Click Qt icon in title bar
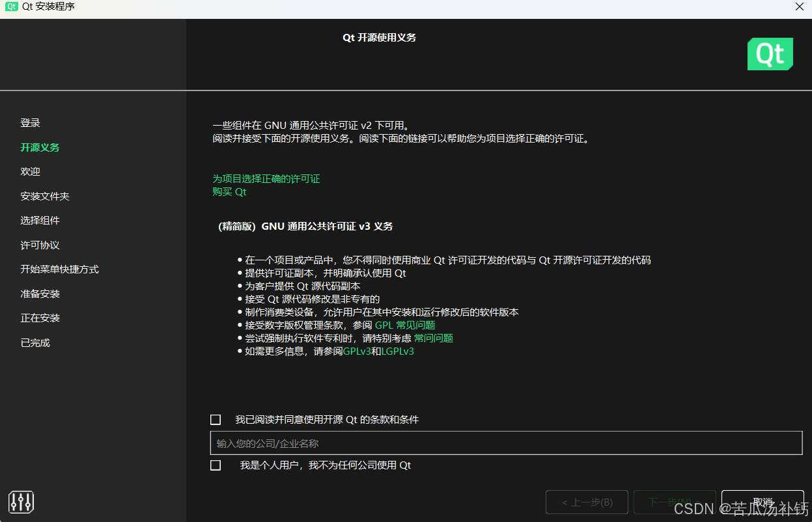The width and height of the screenshot is (812, 522). [x=12, y=7]
